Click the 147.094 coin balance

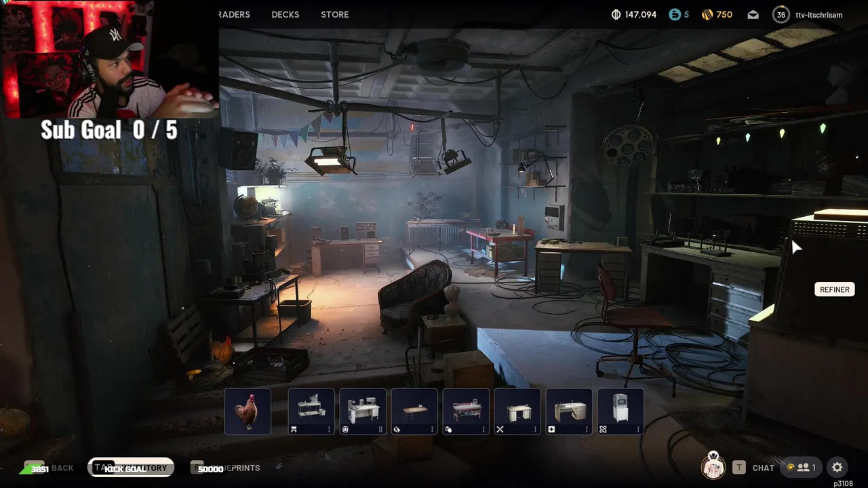(634, 14)
